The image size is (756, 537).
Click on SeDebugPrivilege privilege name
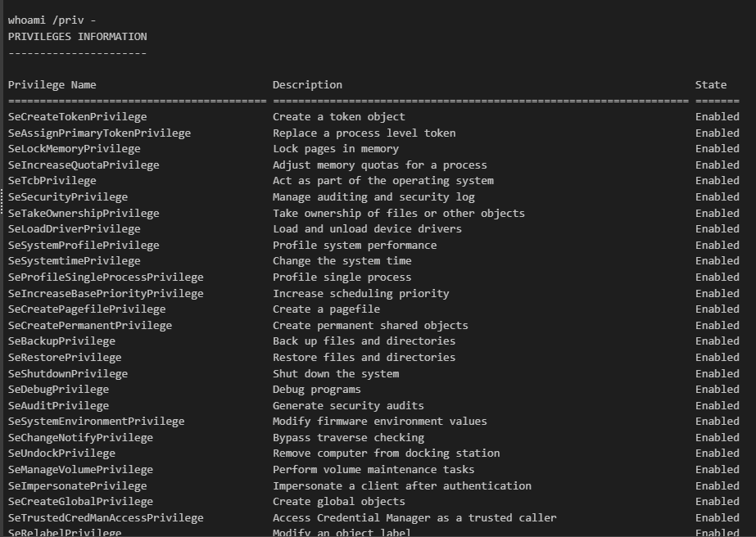coord(58,390)
